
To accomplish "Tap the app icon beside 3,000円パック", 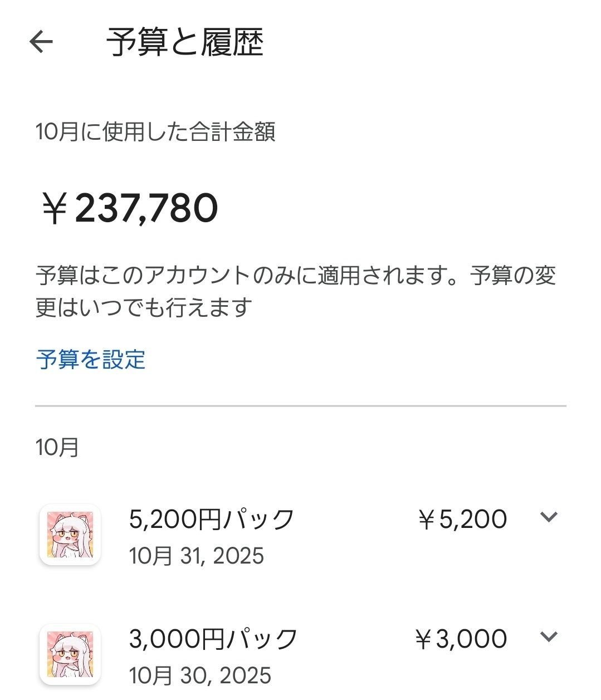I will point(70,654).
